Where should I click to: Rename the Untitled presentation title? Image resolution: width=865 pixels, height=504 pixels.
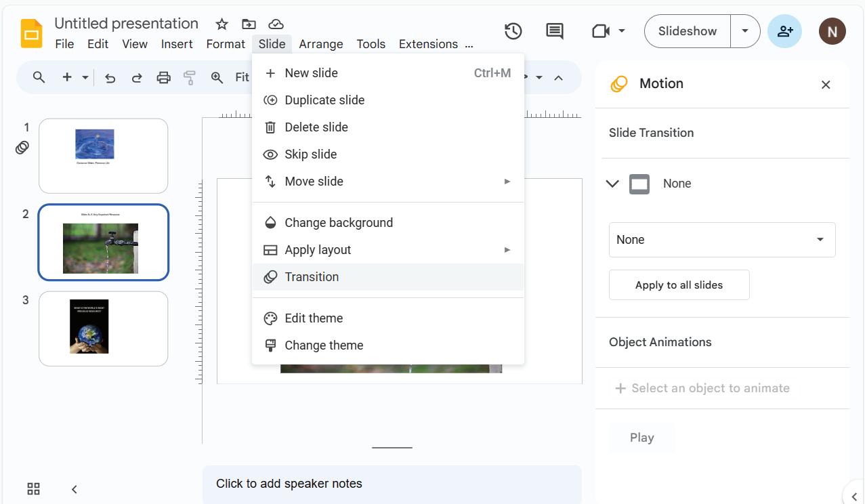click(x=126, y=24)
